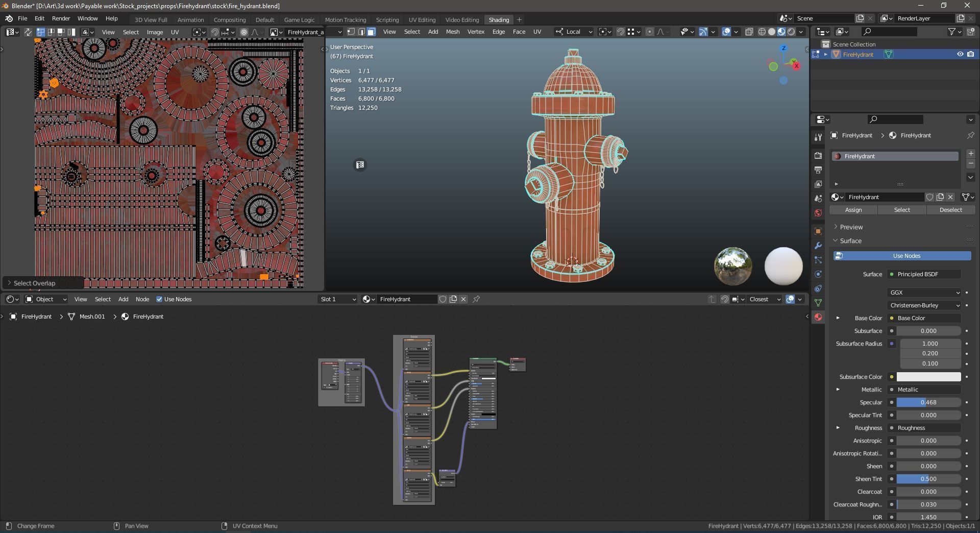Open Tool properties tab in Properties editor
The width and height of the screenshot is (980, 533).
click(818, 137)
